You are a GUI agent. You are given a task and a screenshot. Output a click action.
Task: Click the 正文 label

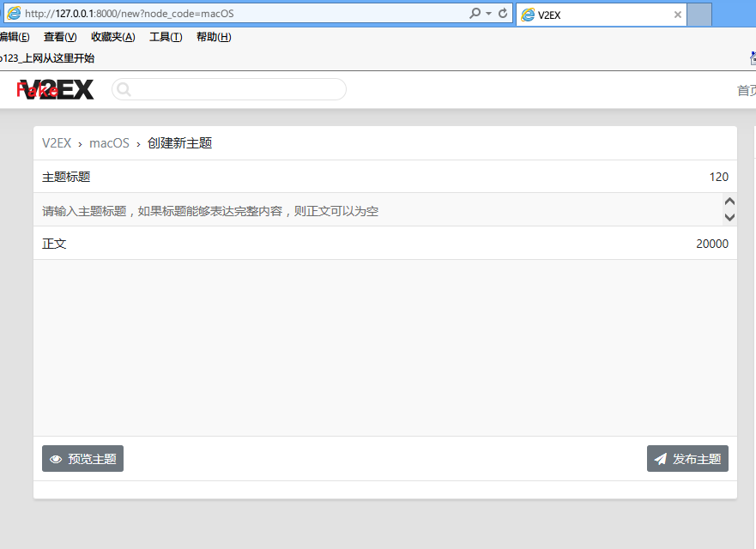click(54, 244)
